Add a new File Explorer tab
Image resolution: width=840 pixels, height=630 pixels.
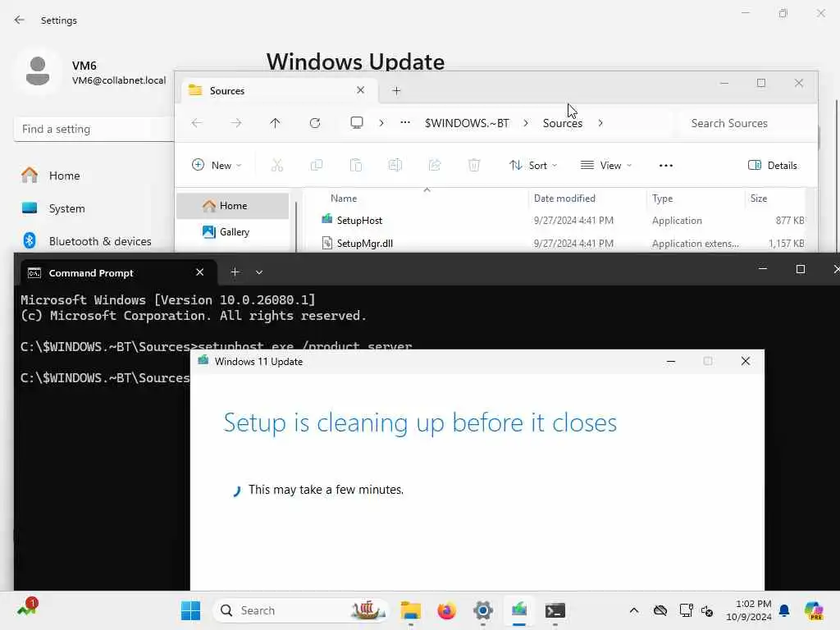click(396, 90)
